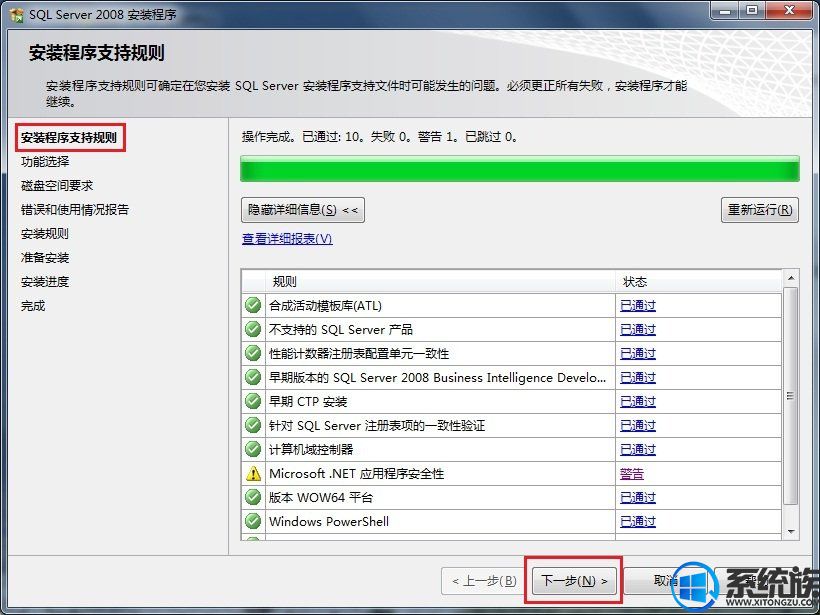This screenshot has width=820, height=615.
Task: Close the SQL Server 2008 setup window
Action: (x=790, y=10)
